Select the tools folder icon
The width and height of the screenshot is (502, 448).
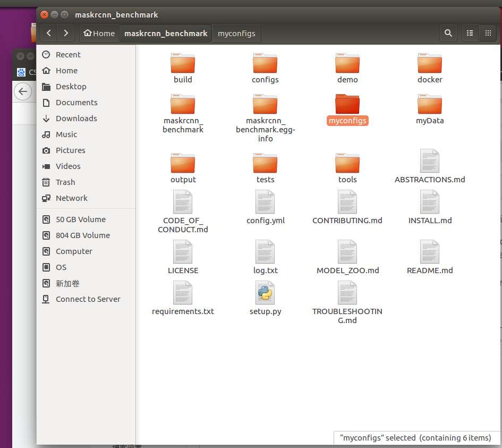347,163
